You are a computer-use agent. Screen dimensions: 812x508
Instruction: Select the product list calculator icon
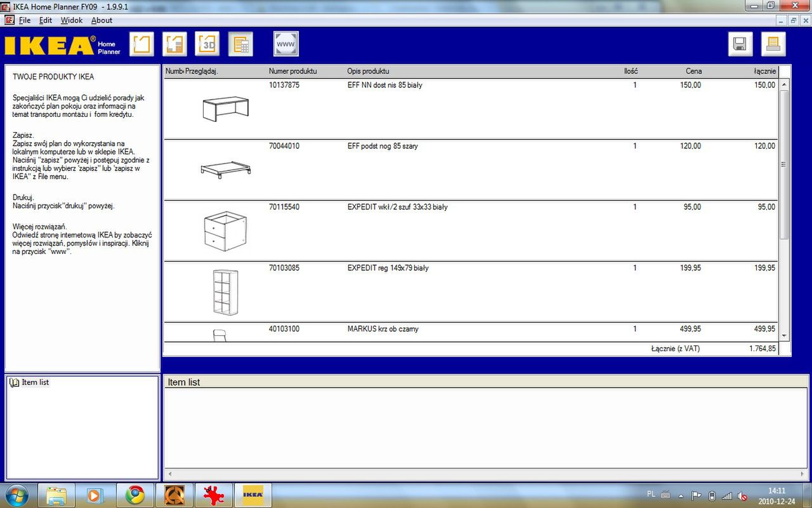click(x=240, y=44)
